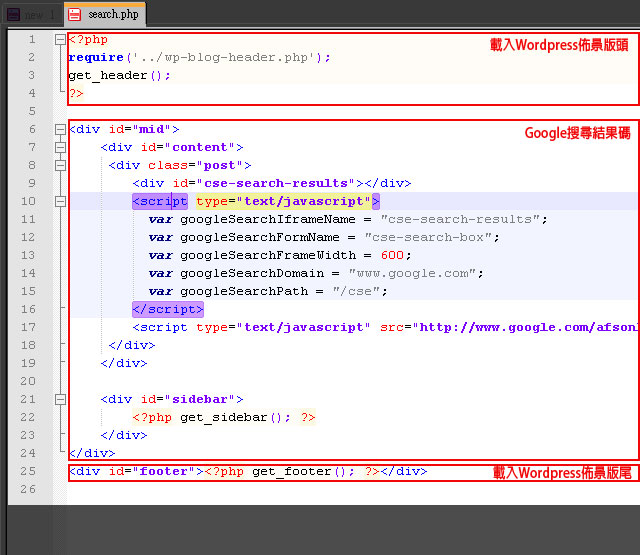Collapse the div id="mid" fold at line 6
This screenshot has height=555, width=640.
60,129
